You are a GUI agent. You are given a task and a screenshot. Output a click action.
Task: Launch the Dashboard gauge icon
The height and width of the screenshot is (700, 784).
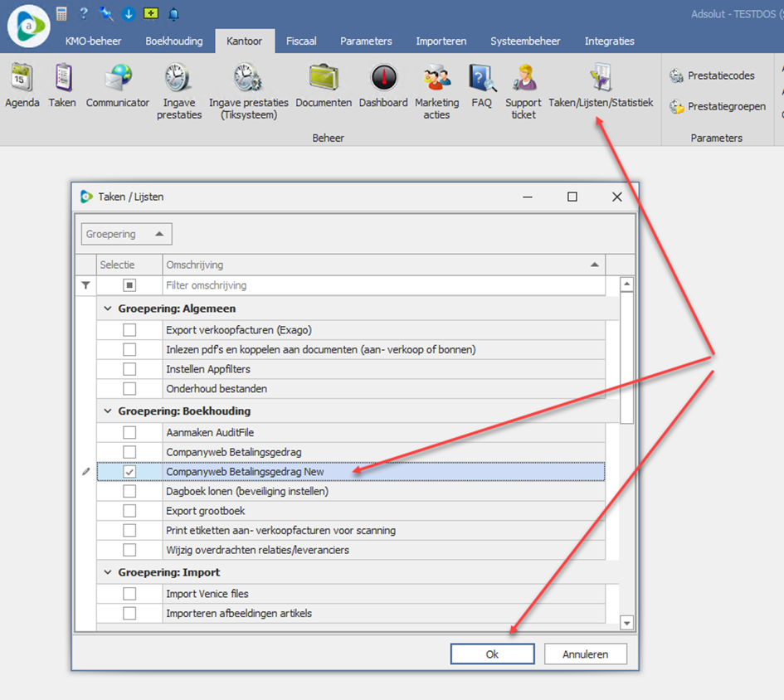click(383, 77)
